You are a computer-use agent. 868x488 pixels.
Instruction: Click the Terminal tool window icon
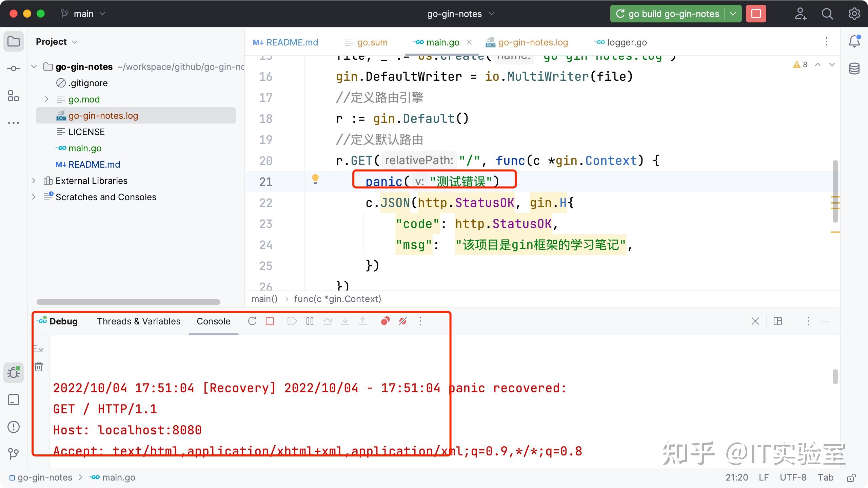point(14,400)
